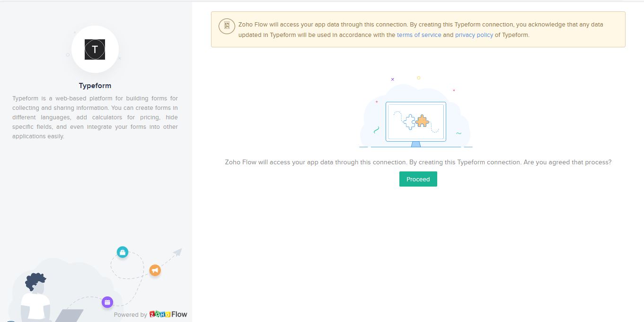Click the small yellow circle above the monitor
The width and height of the screenshot is (644, 322).
pyautogui.click(x=418, y=78)
